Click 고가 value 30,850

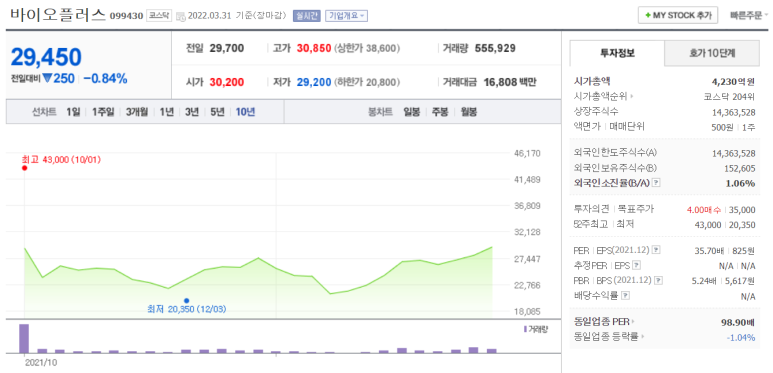pos(314,48)
